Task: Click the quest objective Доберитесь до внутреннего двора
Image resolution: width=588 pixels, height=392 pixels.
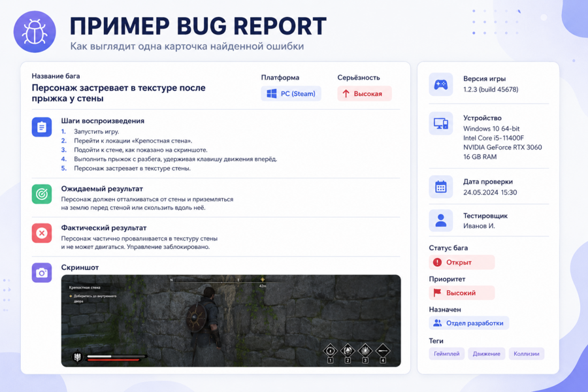Action: [95, 299]
